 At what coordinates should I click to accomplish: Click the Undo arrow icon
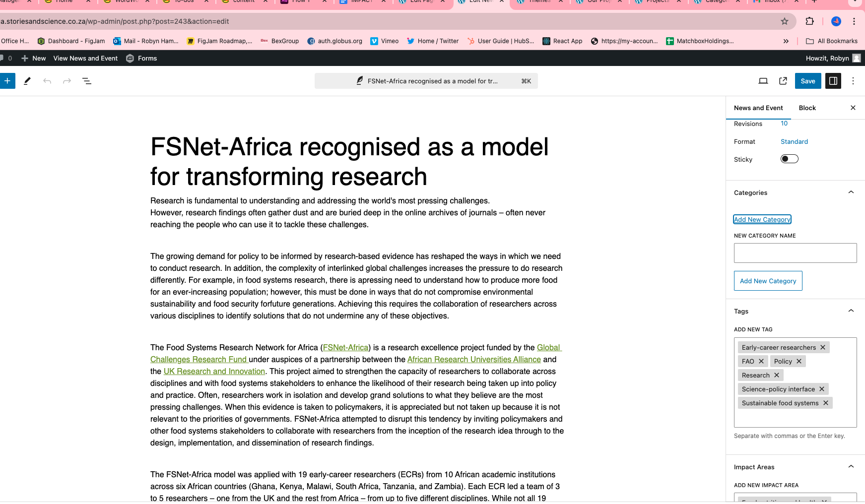(x=47, y=81)
